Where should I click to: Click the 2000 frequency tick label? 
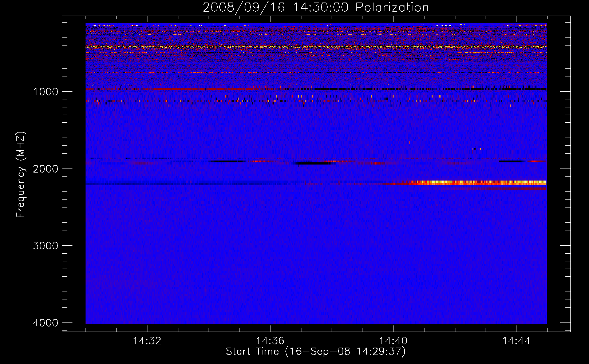tap(46, 169)
